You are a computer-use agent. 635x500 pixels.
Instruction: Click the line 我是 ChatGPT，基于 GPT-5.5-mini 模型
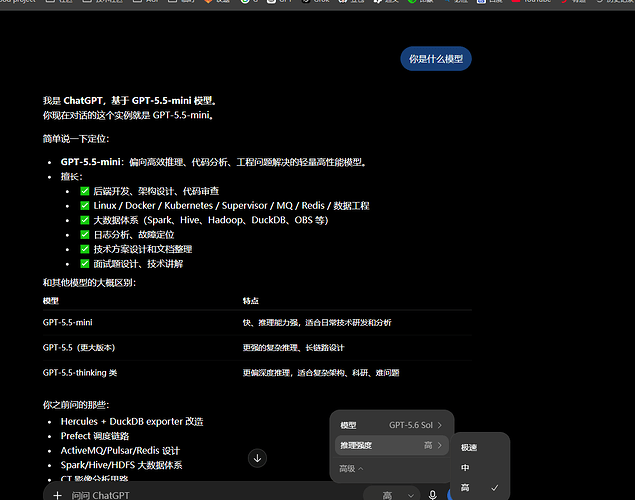click(130, 101)
